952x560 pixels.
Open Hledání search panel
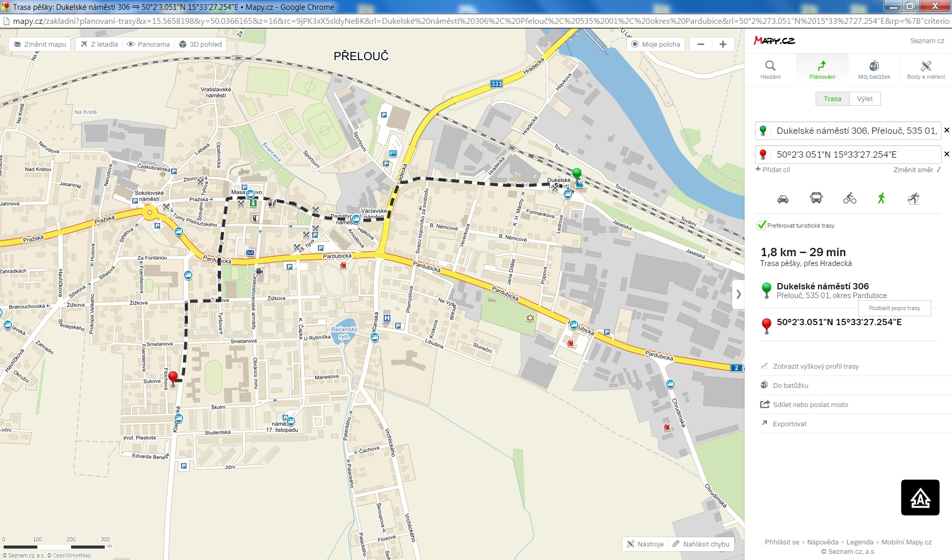[770, 69]
